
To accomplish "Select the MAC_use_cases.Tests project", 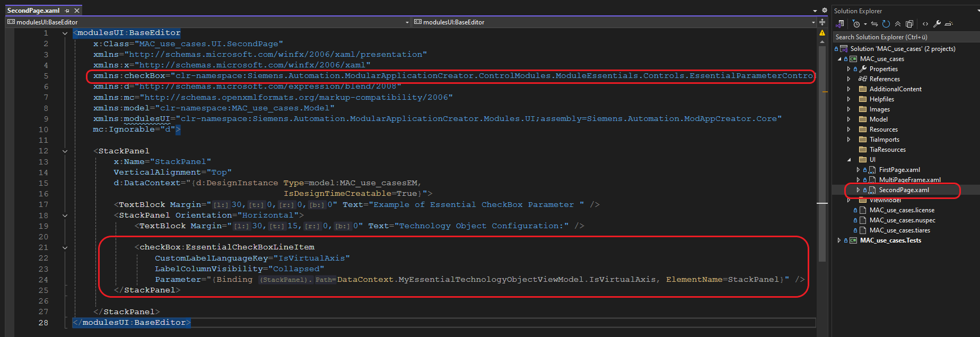I will pyautogui.click(x=890, y=240).
